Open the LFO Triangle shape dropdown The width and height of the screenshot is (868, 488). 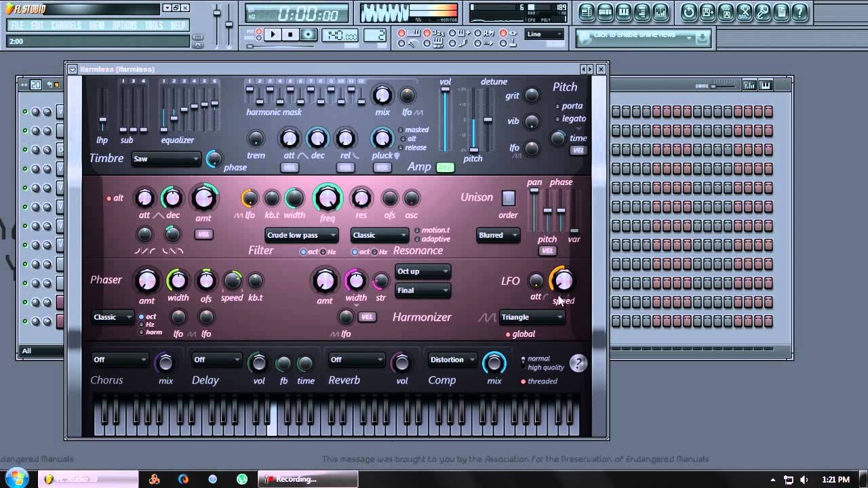click(532, 317)
